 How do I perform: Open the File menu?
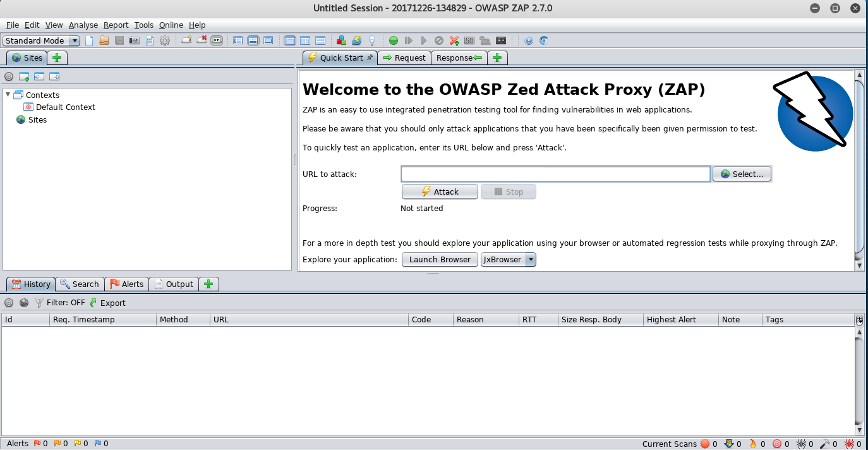point(13,25)
